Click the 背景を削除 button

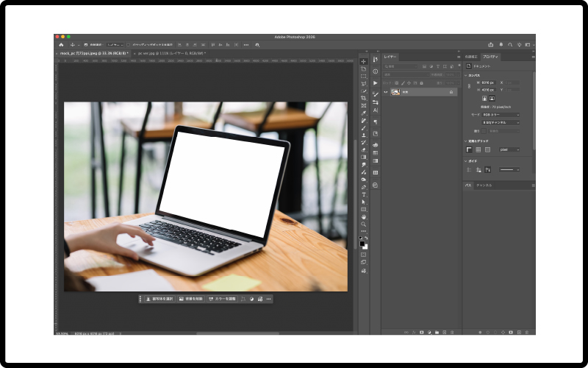pyautogui.click(x=191, y=299)
